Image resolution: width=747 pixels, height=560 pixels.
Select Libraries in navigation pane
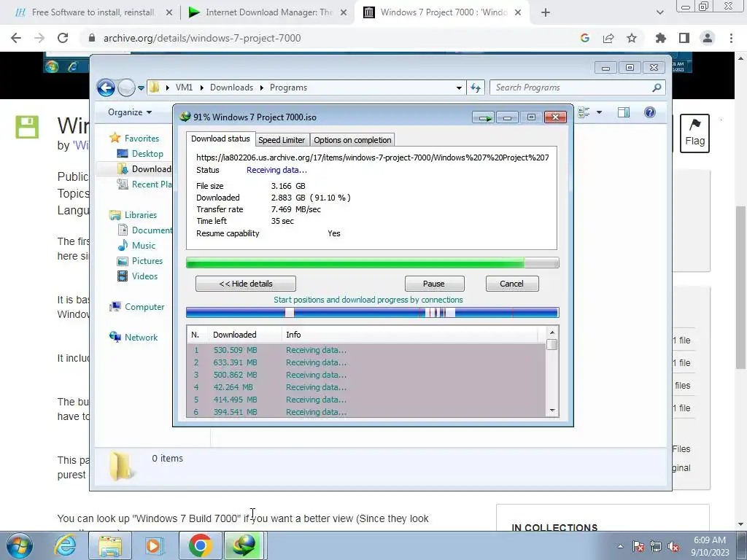(133, 215)
